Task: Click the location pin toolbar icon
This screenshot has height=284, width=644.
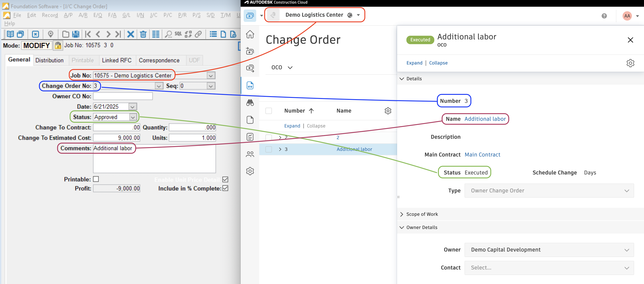Action: point(50,34)
